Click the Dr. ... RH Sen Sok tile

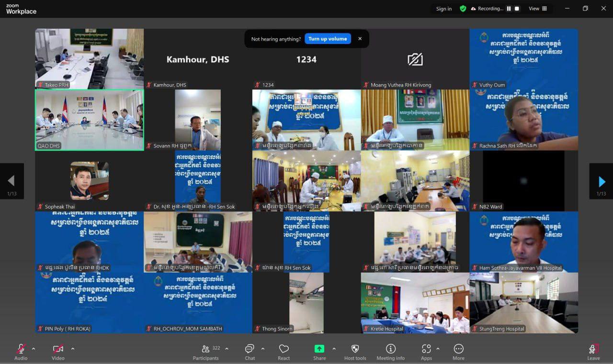click(198, 181)
